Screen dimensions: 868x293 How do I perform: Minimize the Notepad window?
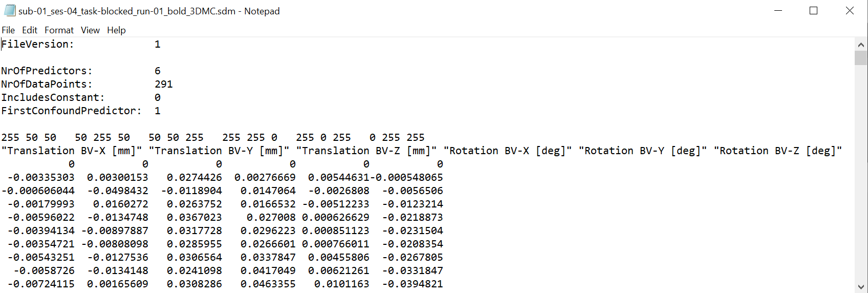tap(778, 11)
